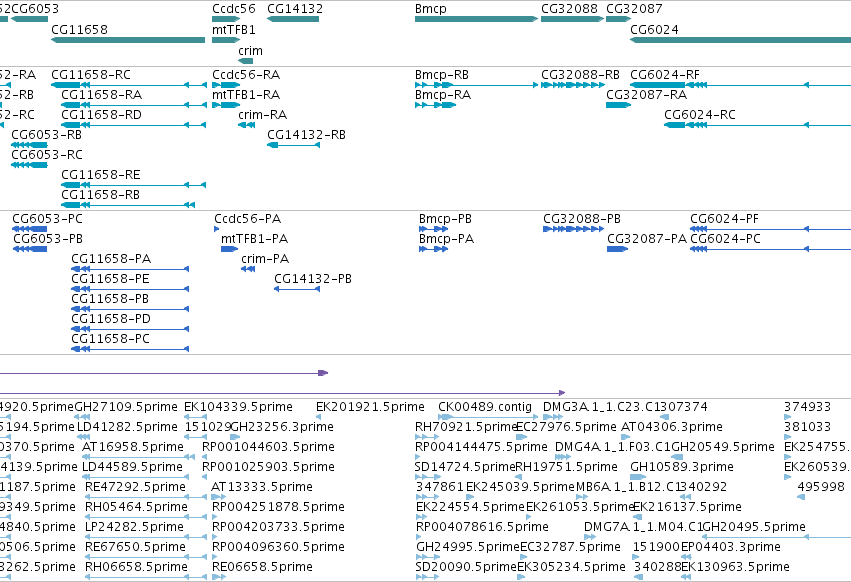Click the CG11658 gene bar
The image size is (851, 582).
click(x=128, y=40)
